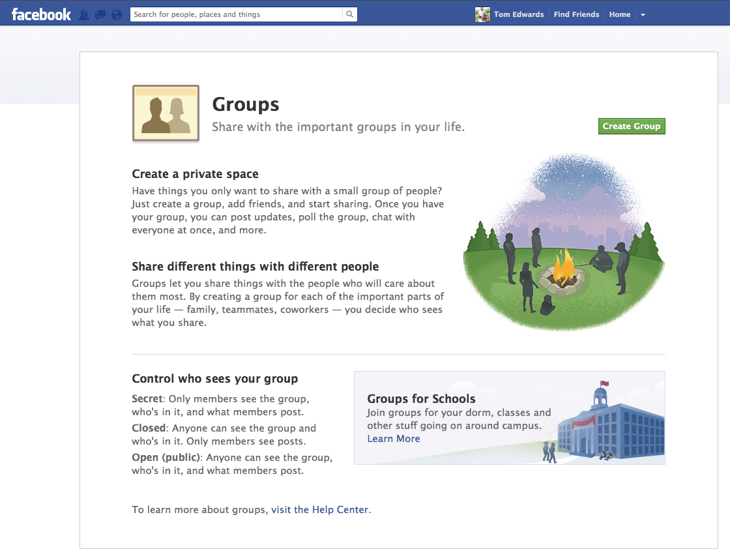
Task: Click the Create a private space heading
Action: [x=195, y=174]
